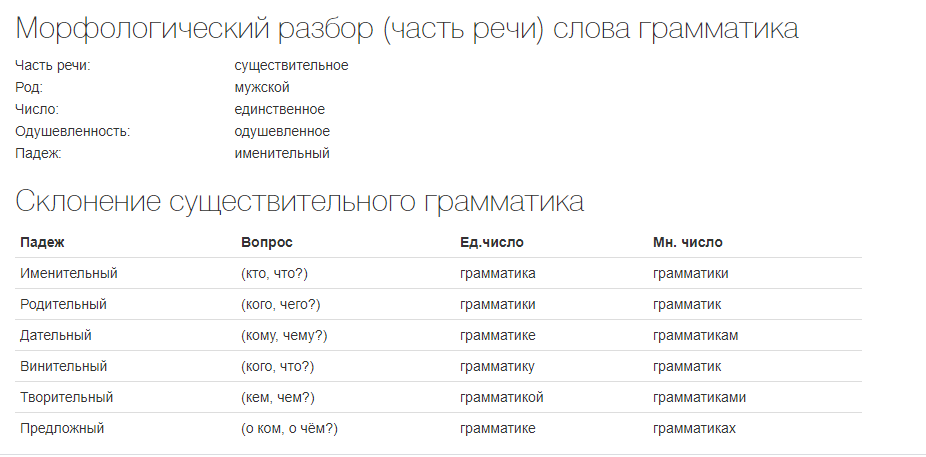The height and width of the screenshot is (457, 926).
Task: Click the question (кого, чего?) in Родительный row
Action: 281,305
